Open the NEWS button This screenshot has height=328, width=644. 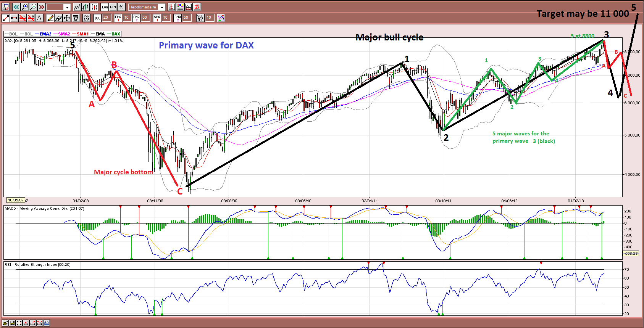(197, 7)
